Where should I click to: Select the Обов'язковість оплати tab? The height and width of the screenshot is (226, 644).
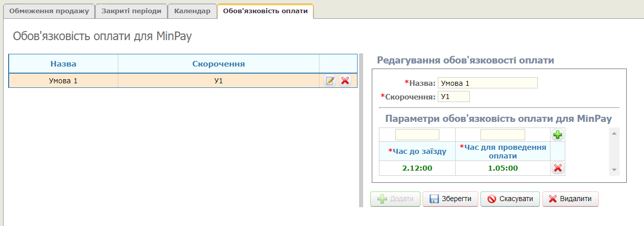[x=265, y=11]
